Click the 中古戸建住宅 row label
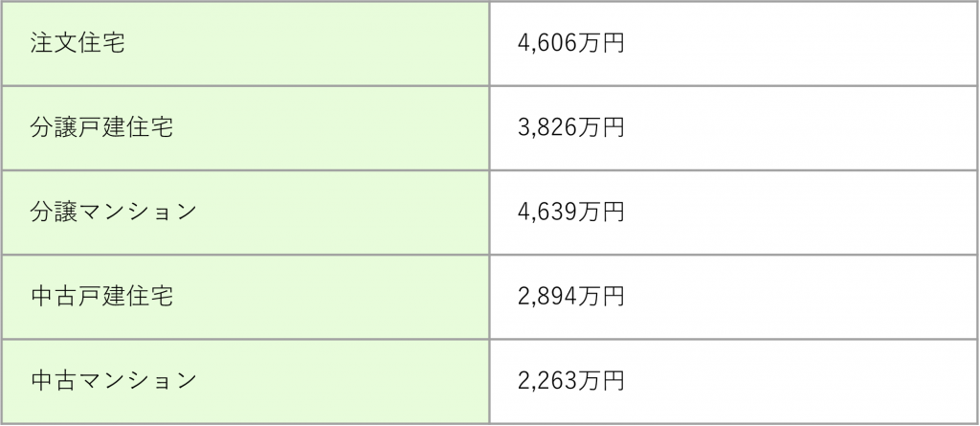Viewport: 980px width, 426px height. point(101,296)
